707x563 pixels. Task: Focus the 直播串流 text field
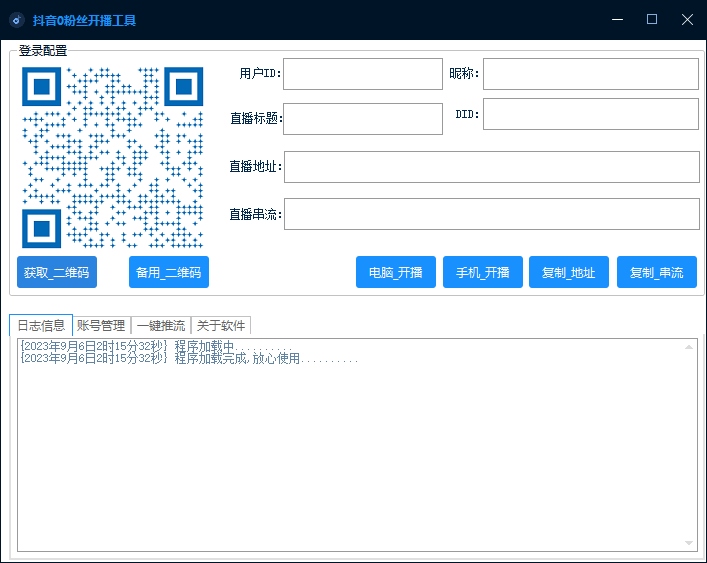pyautogui.click(x=492, y=214)
